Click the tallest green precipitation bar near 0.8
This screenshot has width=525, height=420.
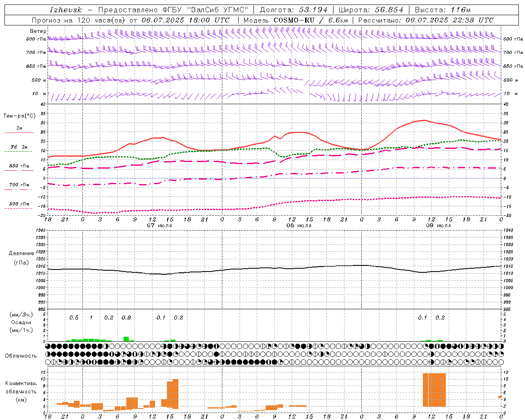point(126,339)
